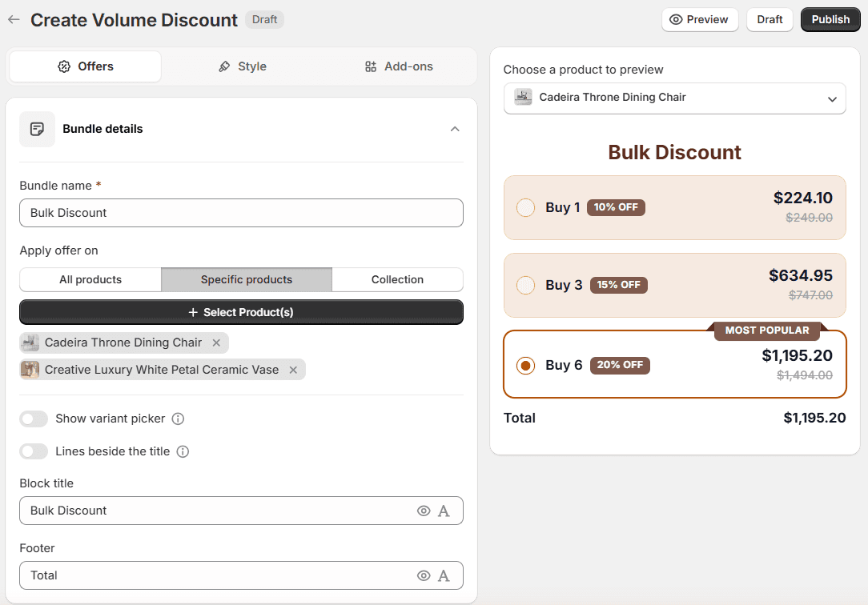Click the struck-through $1,494.00 price
The width and height of the screenshot is (868, 605).
(x=804, y=375)
